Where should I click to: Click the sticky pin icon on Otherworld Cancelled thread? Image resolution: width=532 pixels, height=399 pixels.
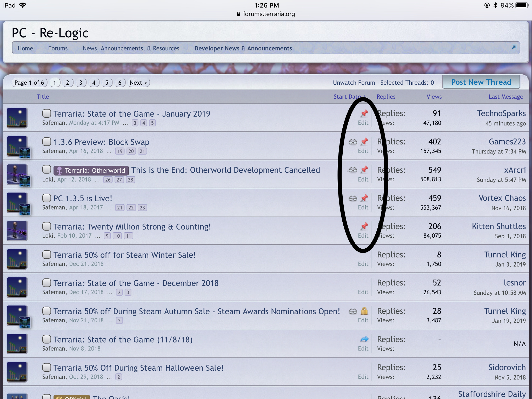pyautogui.click(x=364, y=170)
